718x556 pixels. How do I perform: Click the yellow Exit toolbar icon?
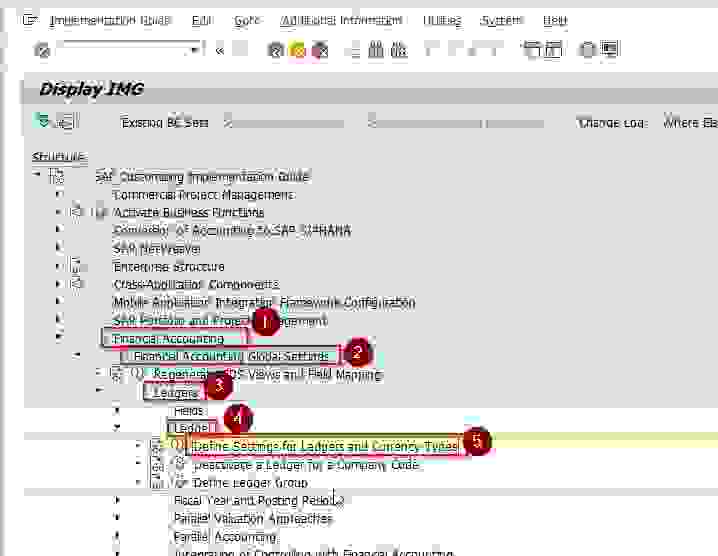pos(298,50)
